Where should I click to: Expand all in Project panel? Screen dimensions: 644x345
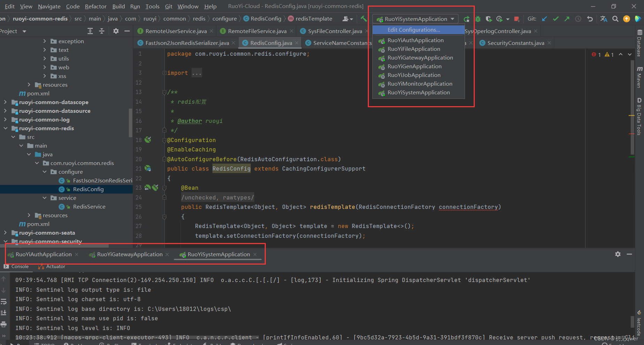tap(90, 31)
